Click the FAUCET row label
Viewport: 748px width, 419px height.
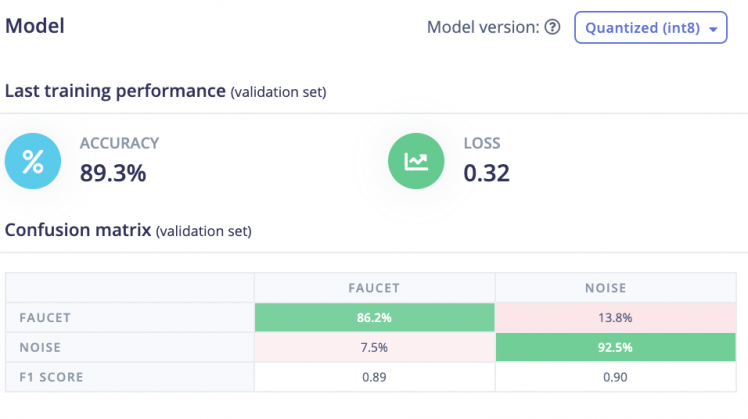(46, 317)
